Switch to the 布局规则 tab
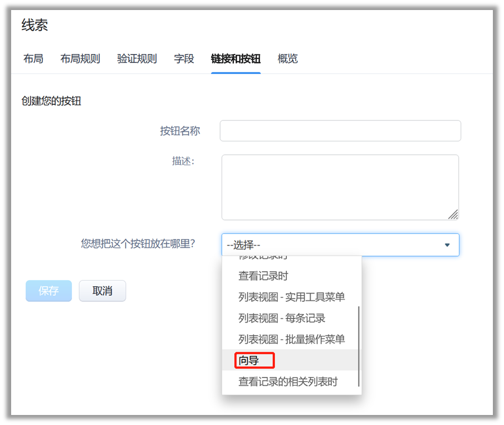 80,58
